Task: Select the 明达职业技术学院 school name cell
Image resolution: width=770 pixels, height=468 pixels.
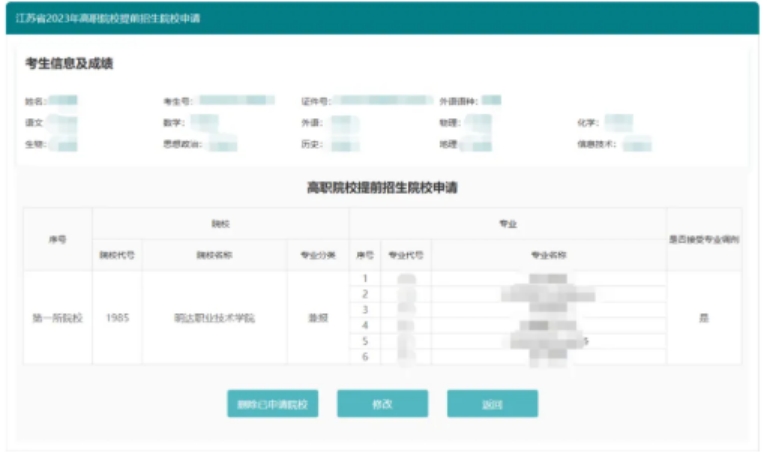Action: 214,318
